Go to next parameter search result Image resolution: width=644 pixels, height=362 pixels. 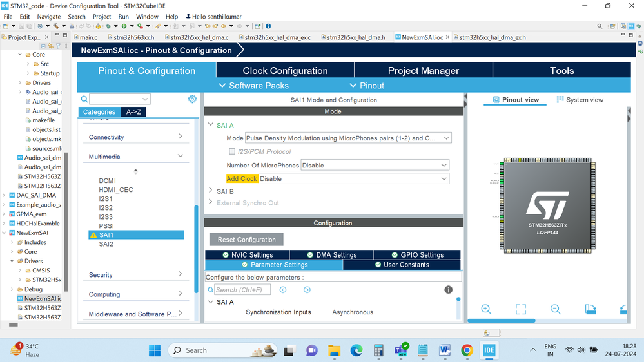tap(307, 290)
